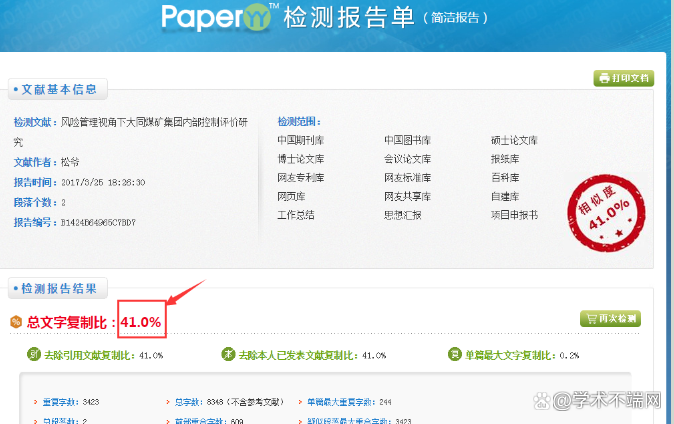Click the green icon before 单篇最大文字复制比
Image resolution: width=674 pixels, height=424 pixels.
tap(454, 354)
